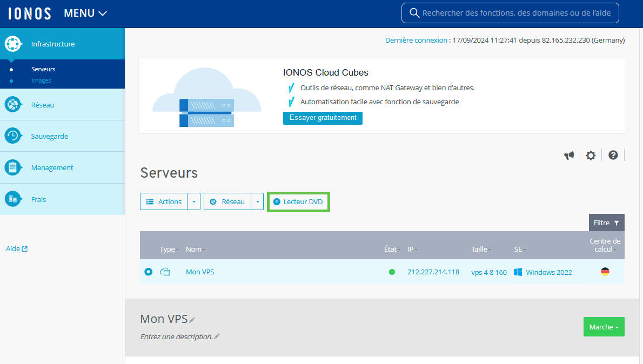This screenshot has height=364, width=643.
Task: Click the Management clipboard icon
Action: 13,167
